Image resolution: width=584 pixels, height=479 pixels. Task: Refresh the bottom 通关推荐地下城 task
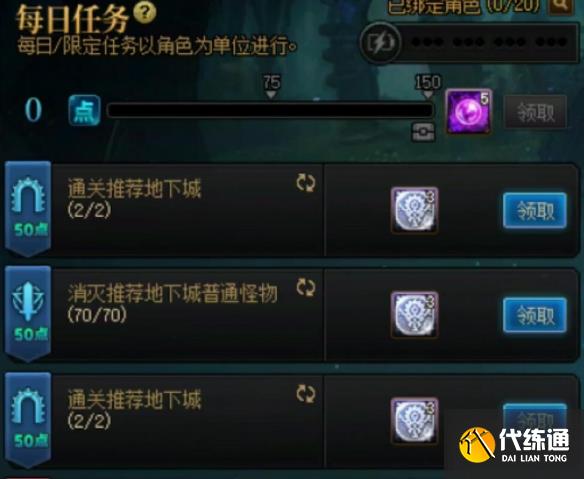(306, 394)
